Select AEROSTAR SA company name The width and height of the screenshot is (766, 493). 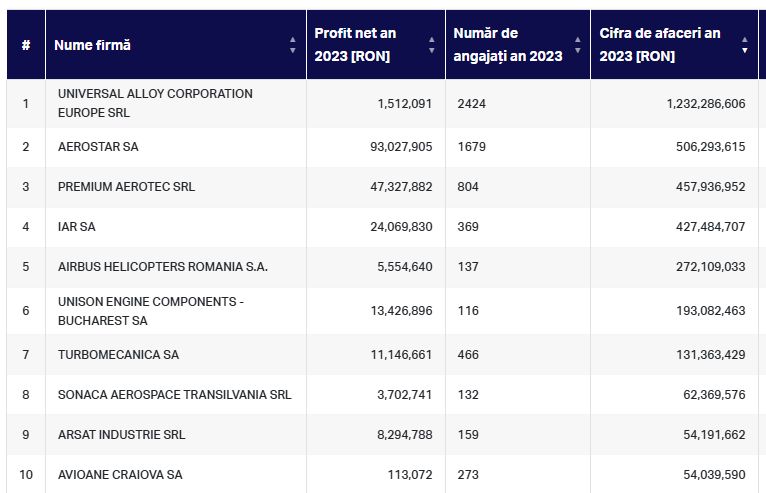[98, 147]
